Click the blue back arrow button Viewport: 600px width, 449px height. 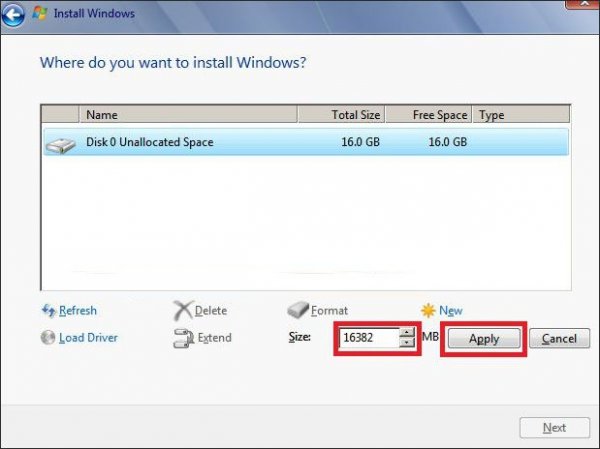coord(15,14)
